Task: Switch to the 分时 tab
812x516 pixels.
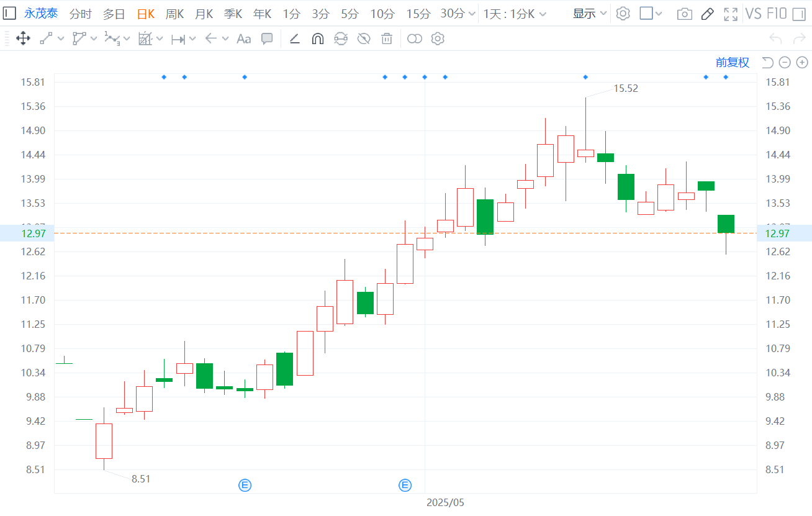Action: [x=80, y=14]
